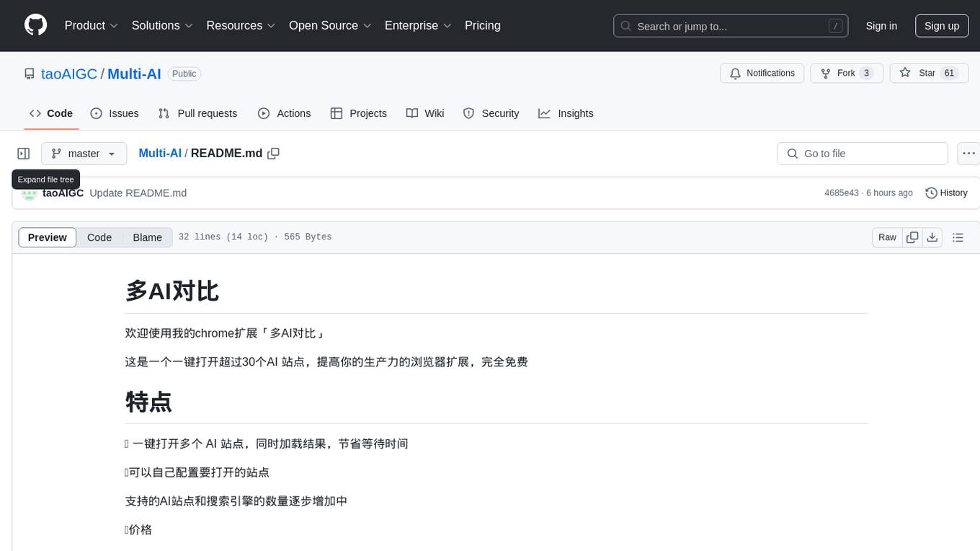Click the Public repository badge
Image resolution: width=980 pixels, height=551 pixels.
pyautogui.click(x=184, y=74)
